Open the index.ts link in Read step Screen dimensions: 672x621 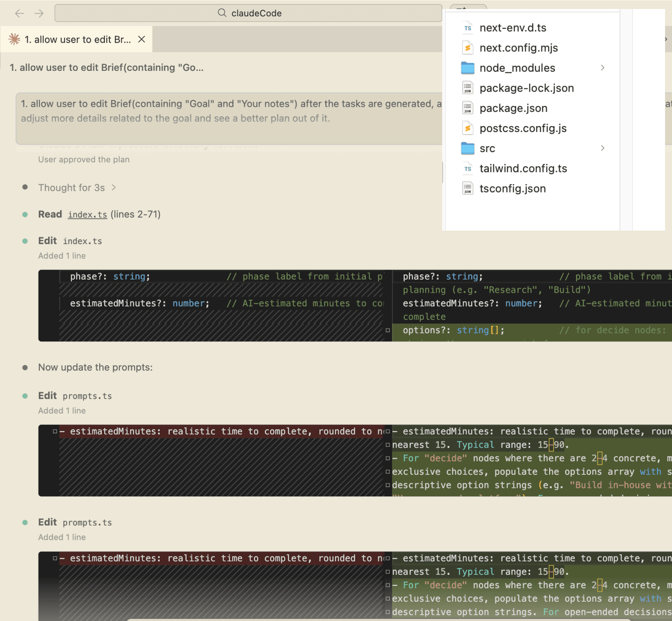pyautogui.click(x=87, y=215)
